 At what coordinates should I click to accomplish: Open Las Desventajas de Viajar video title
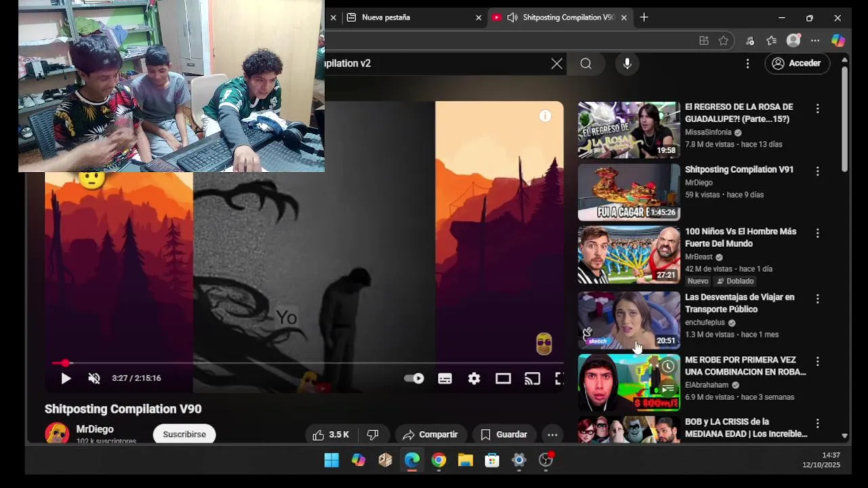click(740, 303)
